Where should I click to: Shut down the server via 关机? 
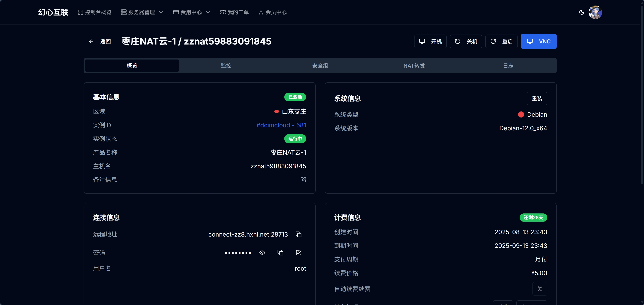click(466, 41)
